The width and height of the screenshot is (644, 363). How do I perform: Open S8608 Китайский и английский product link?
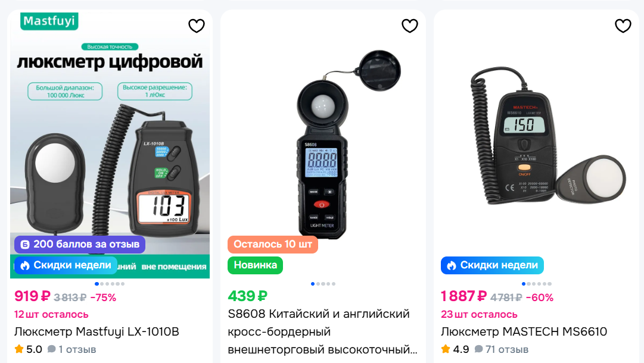coord(322,331)
